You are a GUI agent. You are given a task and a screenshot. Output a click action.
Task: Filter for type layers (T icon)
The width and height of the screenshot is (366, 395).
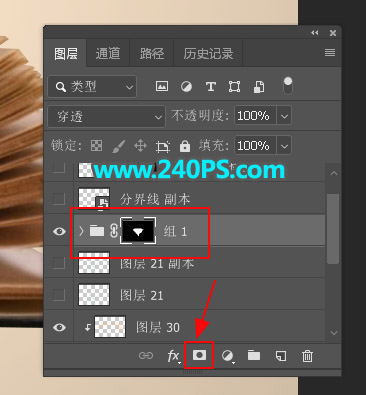[x=210, y=87]
